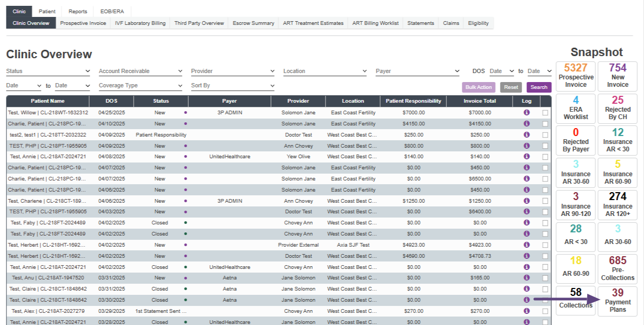Sort table by Invoice Total column header

pyautogui.click(x=479, y=101)
